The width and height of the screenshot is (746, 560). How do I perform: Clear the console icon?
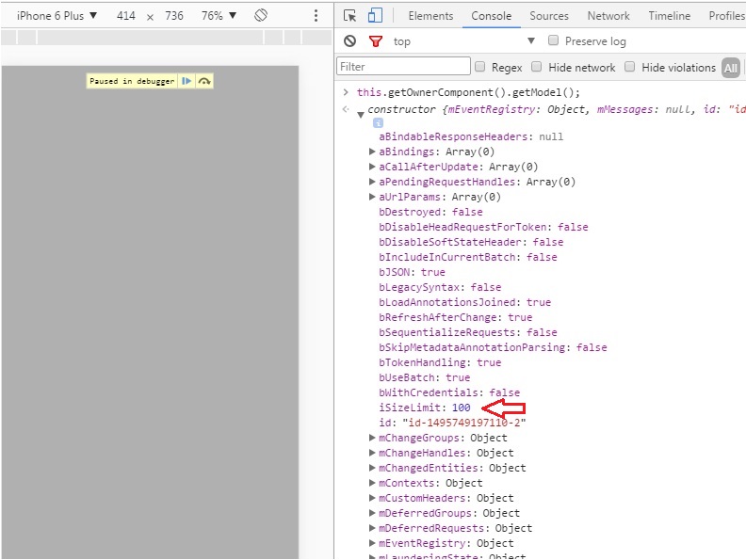click(349, 41)
